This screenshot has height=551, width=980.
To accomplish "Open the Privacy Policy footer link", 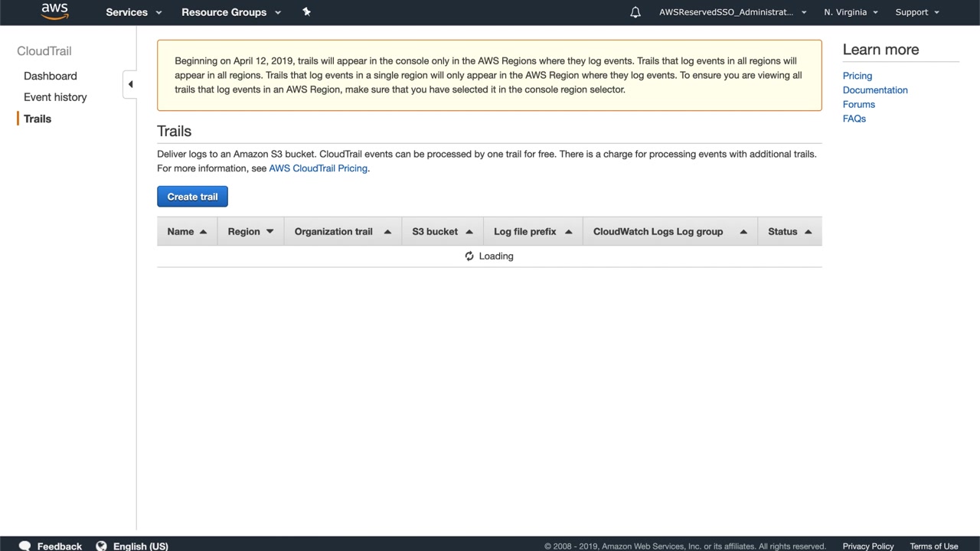I will click(868, 546).
